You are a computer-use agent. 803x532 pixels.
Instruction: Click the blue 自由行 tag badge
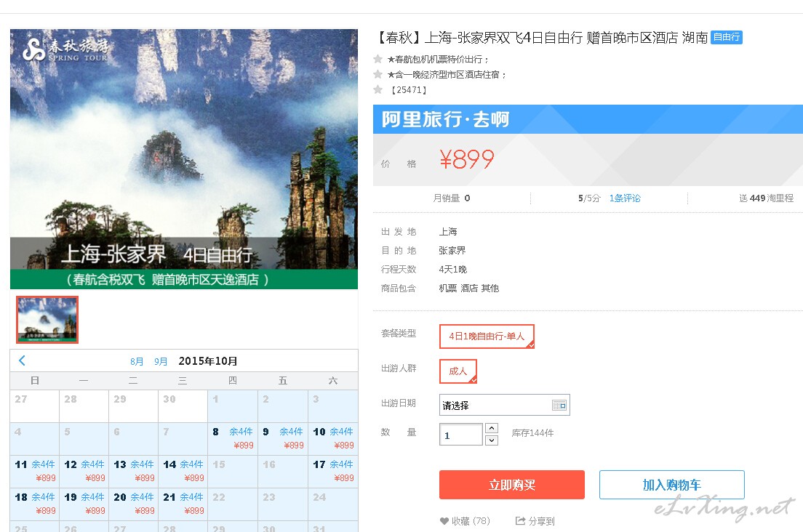(726, 37)
